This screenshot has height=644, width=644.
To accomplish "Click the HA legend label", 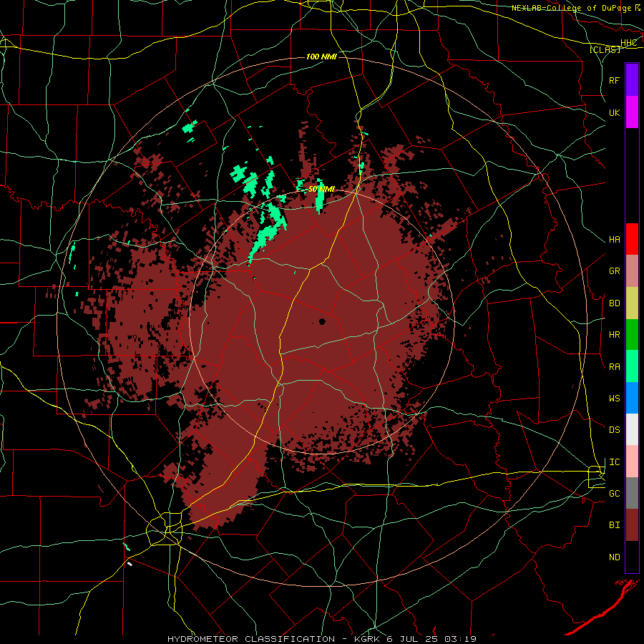I will pos(614,240).
